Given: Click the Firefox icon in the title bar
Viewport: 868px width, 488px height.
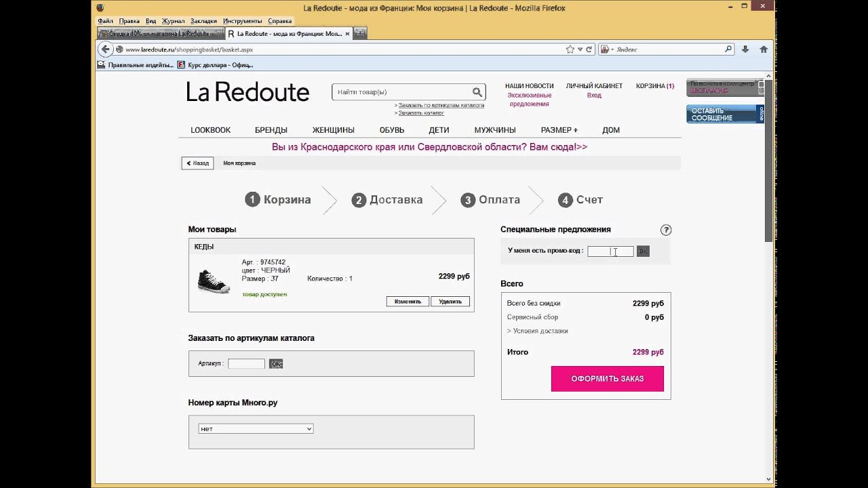Looking at the screenshot, I should [x=100, y=8].
